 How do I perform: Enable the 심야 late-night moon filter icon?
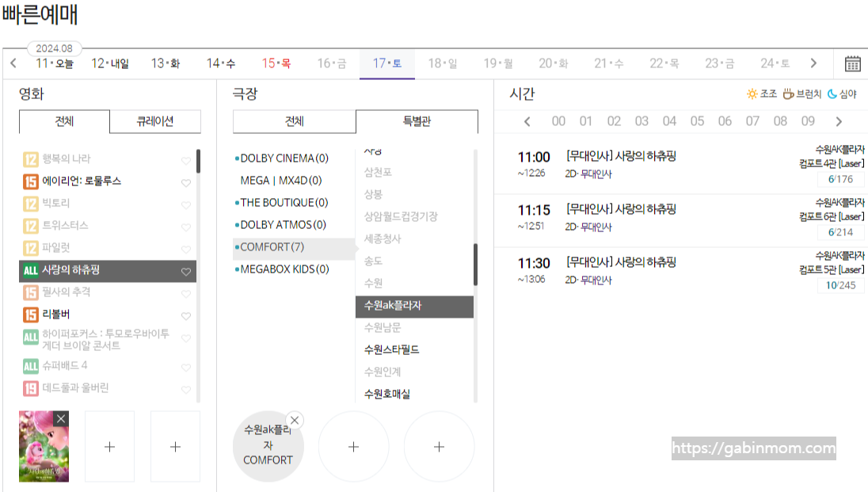point(832,93)
